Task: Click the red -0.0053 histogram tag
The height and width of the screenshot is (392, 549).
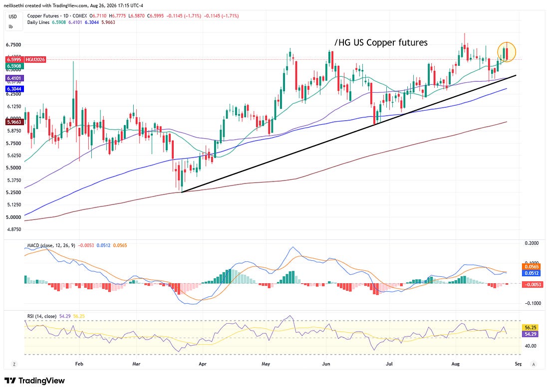Action: [x=532, y=285]
